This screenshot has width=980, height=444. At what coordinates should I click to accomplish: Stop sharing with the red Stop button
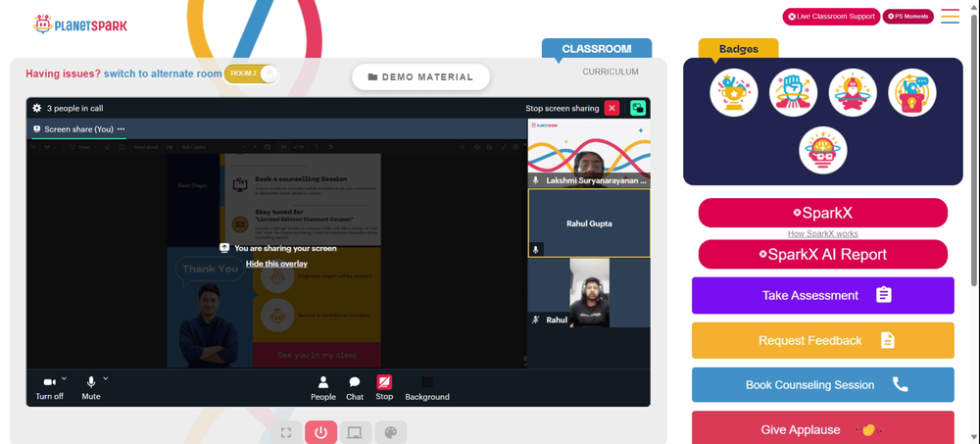[384, 388]
